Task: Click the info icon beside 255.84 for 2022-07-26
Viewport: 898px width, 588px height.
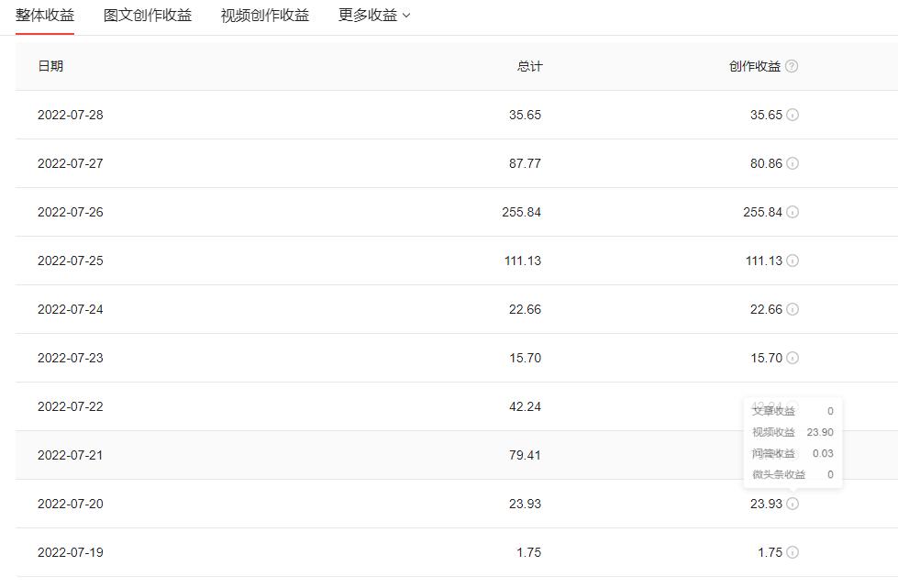Action: 794,212
